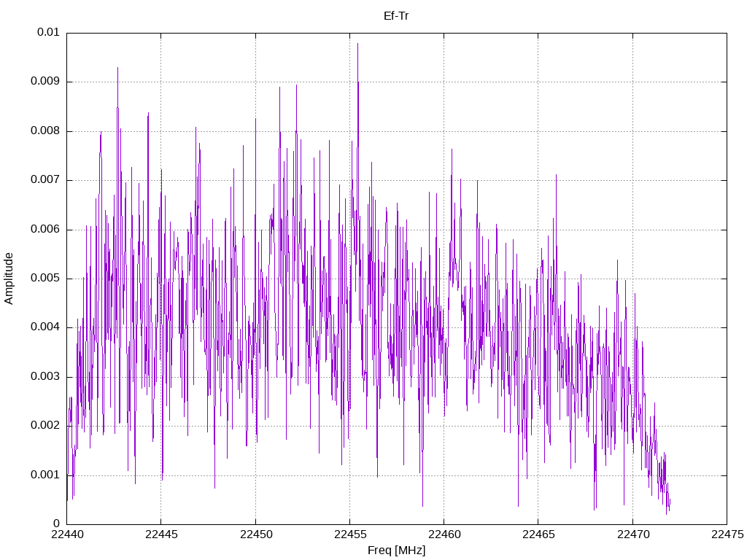The width and height of the screenshot is (747, 560).
Task: Click the y-axis tick label 0.003
Action: [45, 377]
